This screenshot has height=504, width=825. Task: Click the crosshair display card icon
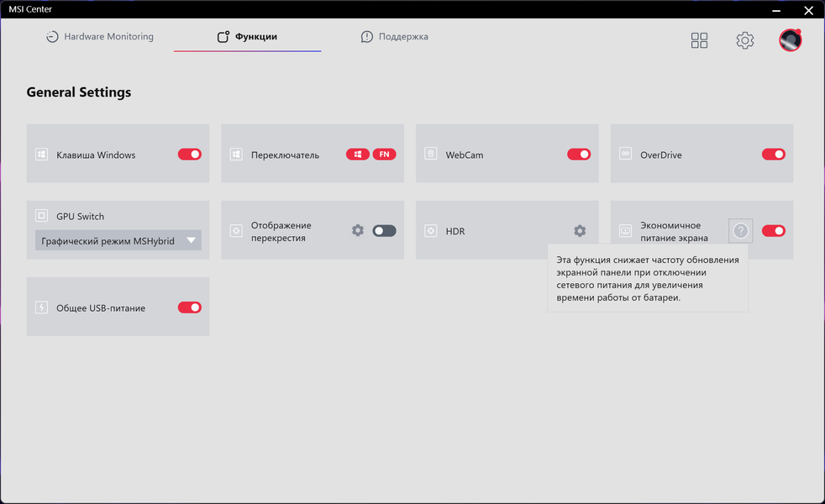236,230
